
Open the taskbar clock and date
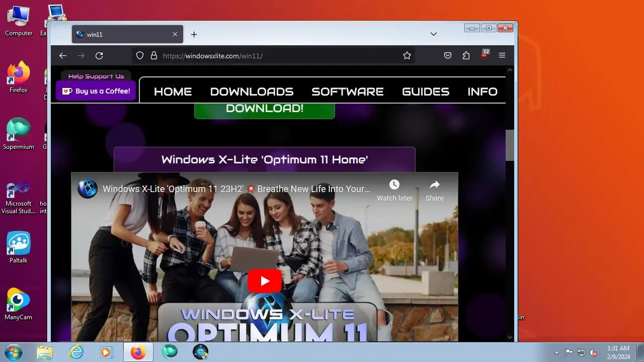tap(618, 352)
